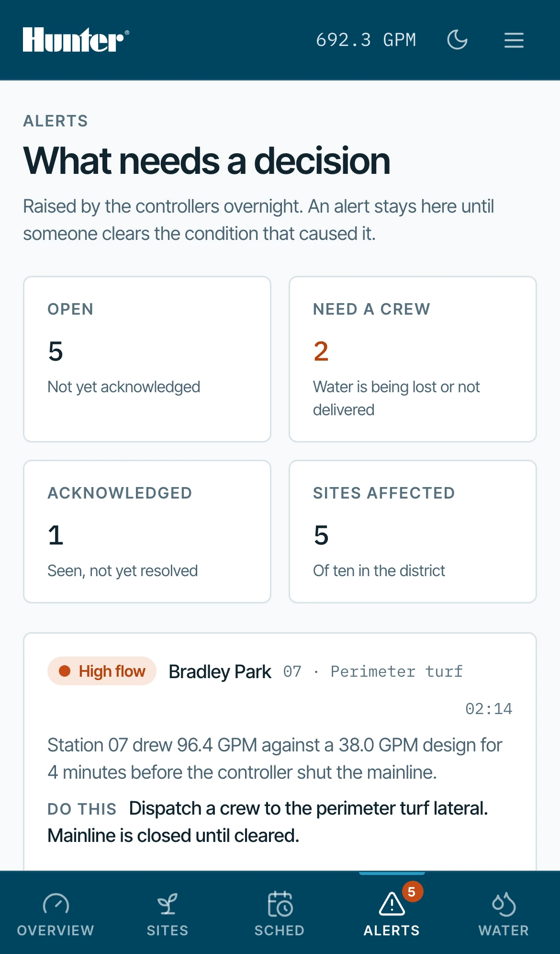The height and width of the screenshot is (954, 560).
Task: Open the Bradley Park site link
Action: pos(220,671)
